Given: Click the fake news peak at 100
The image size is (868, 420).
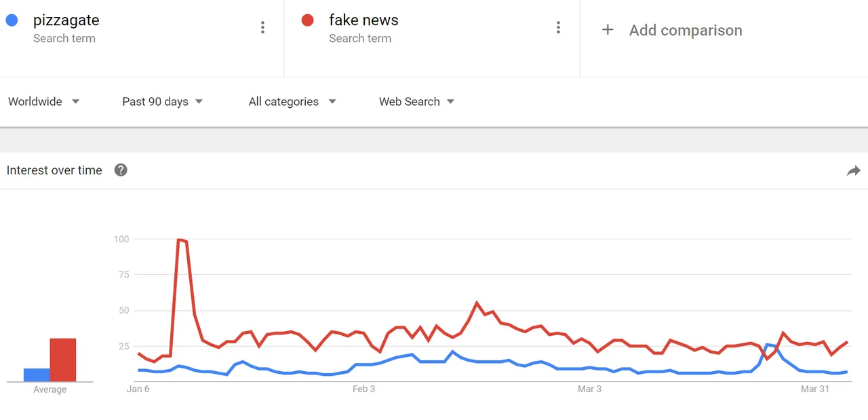Looking at the screenshot, I should [x=180, y=240].
